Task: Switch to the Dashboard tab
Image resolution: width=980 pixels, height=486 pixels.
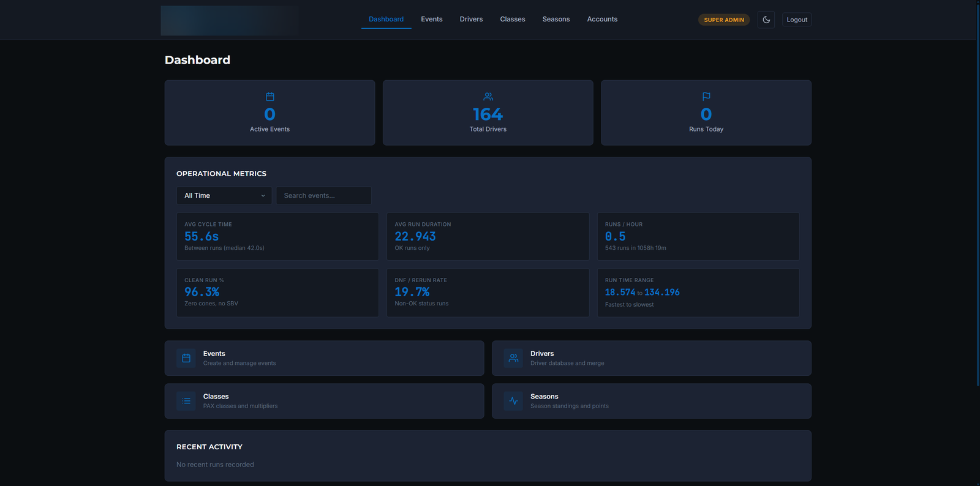Action: pos(386,19)
